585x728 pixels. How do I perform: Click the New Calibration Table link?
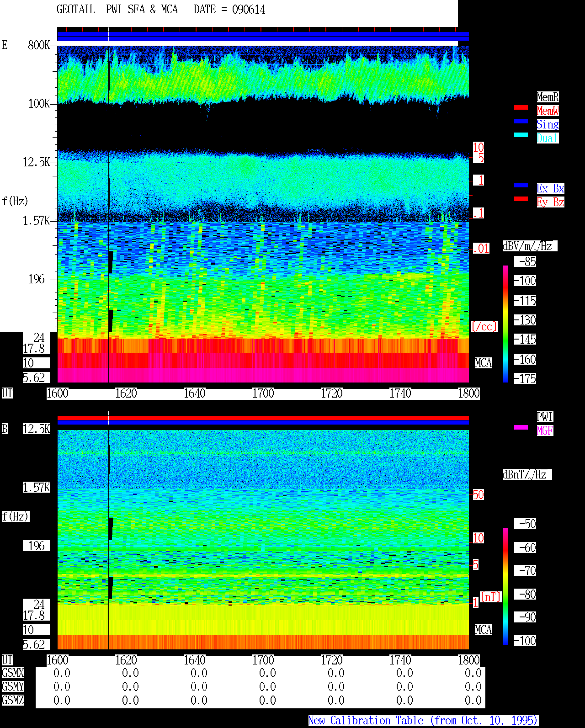423,720
